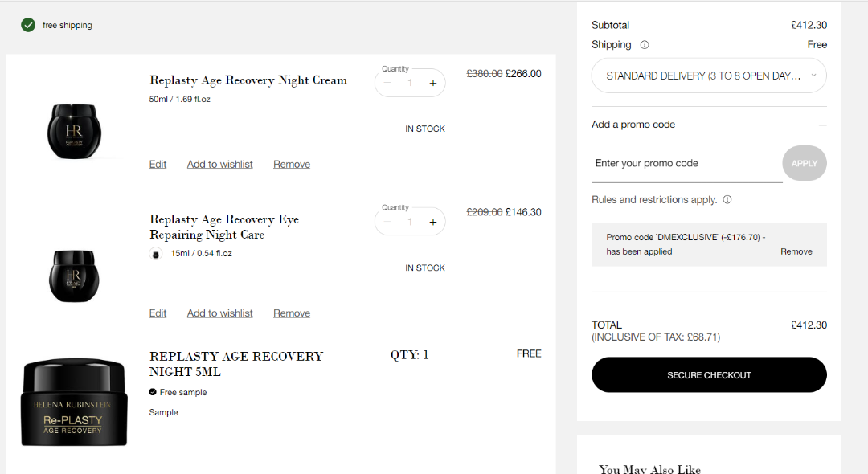Open the Replasty Night Cream product thumbnail
The width and height of the screenshot is (868, 474).
coord(74,131)
